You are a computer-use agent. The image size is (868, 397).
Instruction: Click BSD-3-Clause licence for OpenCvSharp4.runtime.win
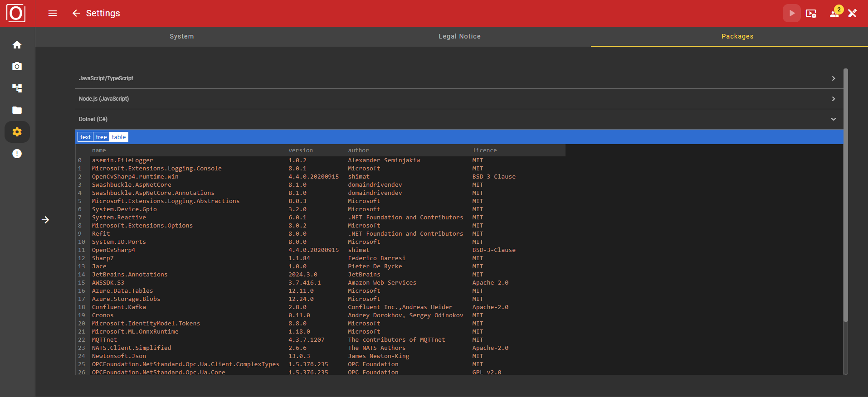[x=494, y=177]
